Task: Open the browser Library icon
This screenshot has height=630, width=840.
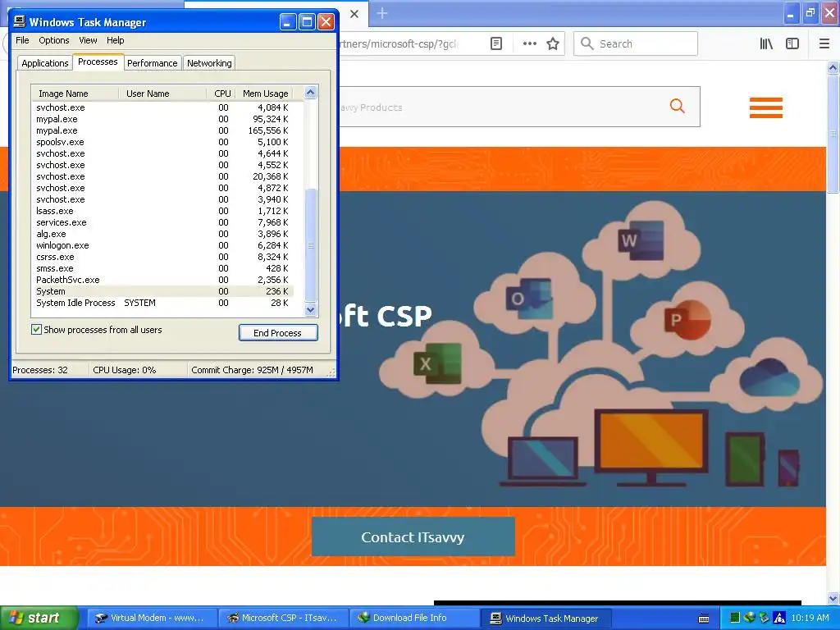Action: [x=766, y=44]
